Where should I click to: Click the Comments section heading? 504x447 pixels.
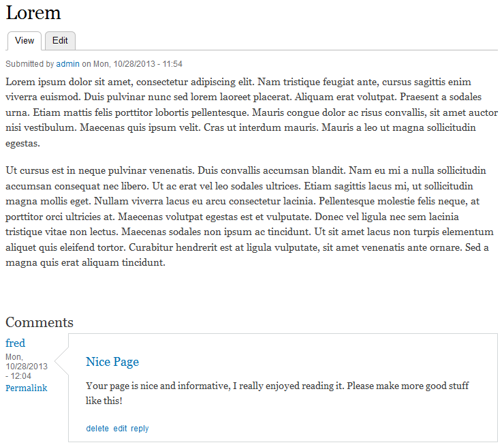click(x=40, y=323)
